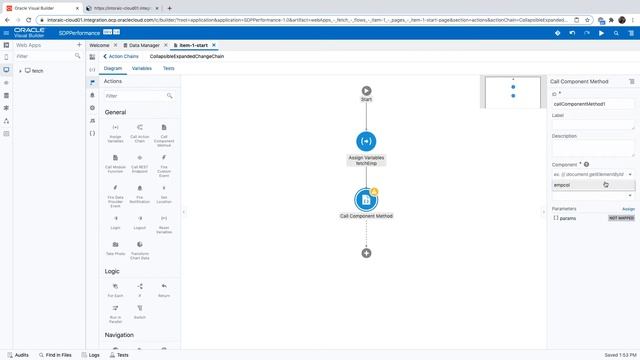This screenshot has width=640, height=360.
Task: Open warning badge on Call Component Method node
Action: point(374,191)
